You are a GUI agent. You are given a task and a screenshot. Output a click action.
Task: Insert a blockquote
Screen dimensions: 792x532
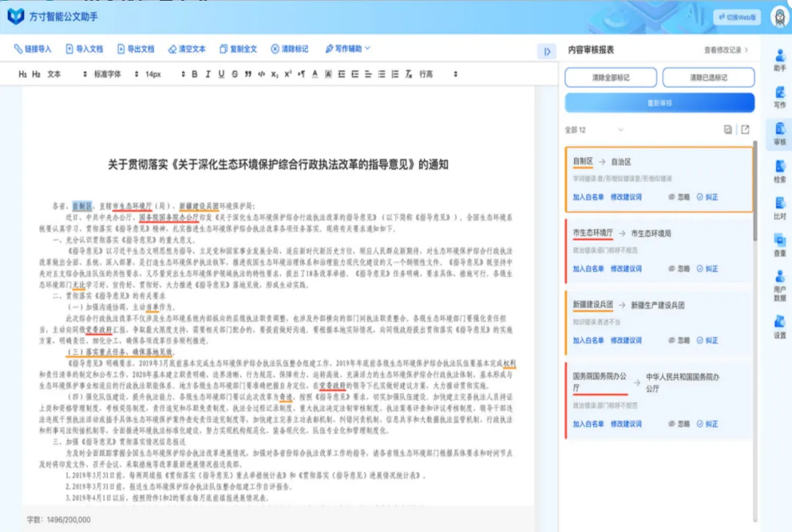(248, 74)
